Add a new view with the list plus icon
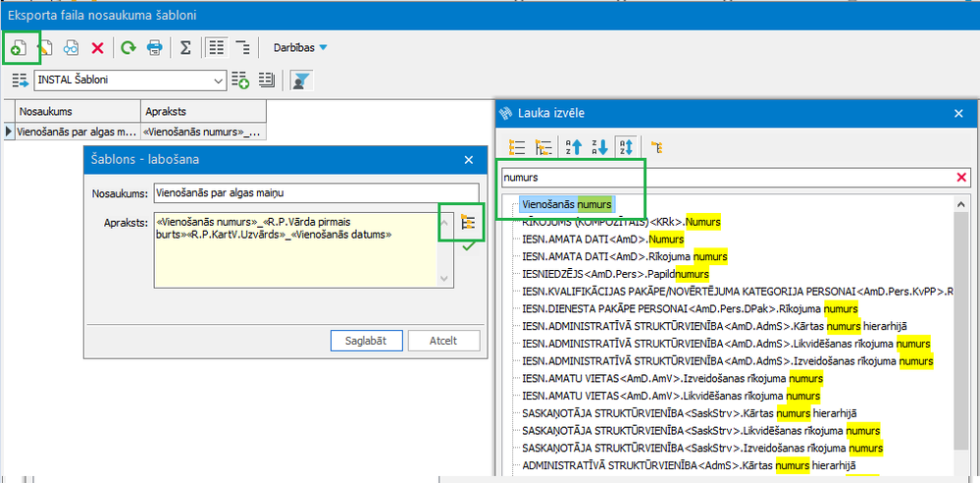 click(x=240, y=80)
